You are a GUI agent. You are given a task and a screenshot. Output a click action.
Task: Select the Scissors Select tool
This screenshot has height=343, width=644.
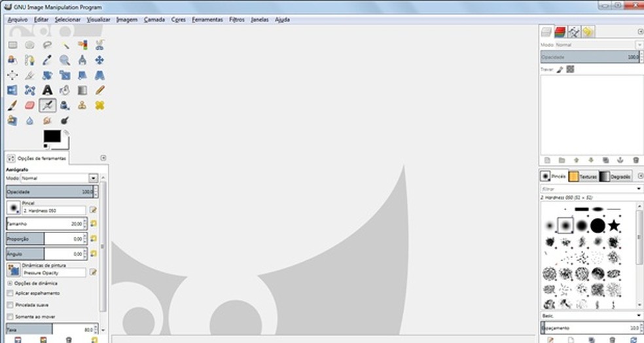[99, 45]
